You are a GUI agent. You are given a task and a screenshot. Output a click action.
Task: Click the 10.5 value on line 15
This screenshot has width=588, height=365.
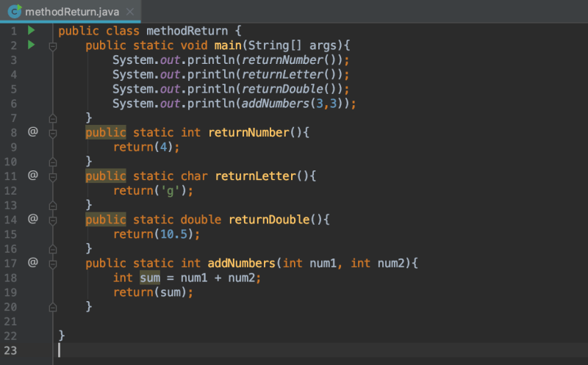point(173,234)
